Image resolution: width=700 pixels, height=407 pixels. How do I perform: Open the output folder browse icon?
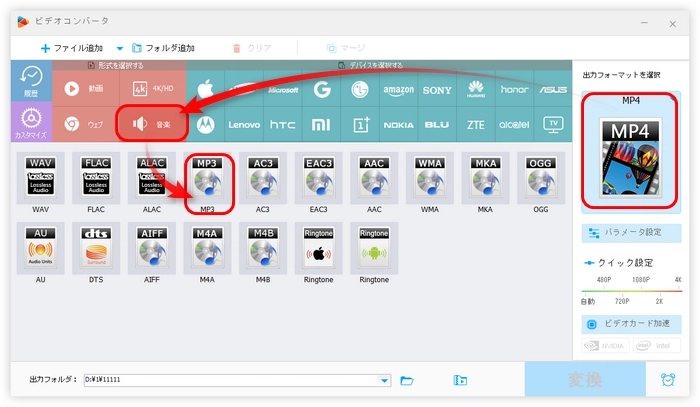[407, 380]
